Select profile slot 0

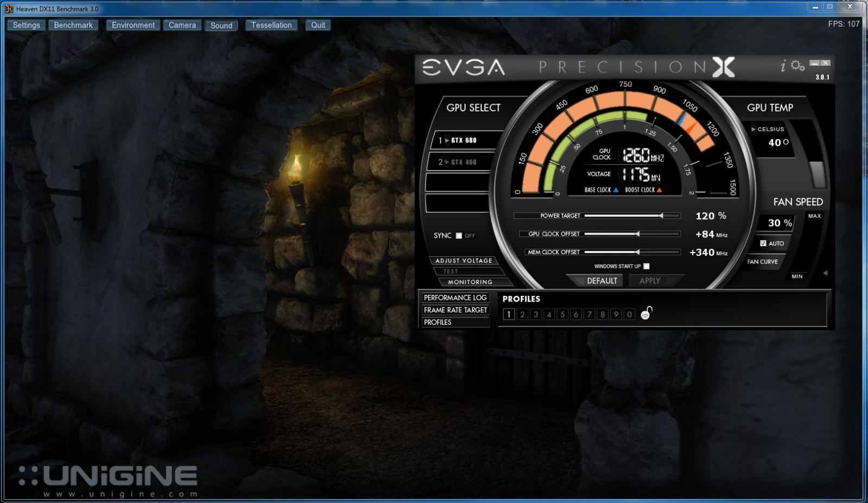629,314
